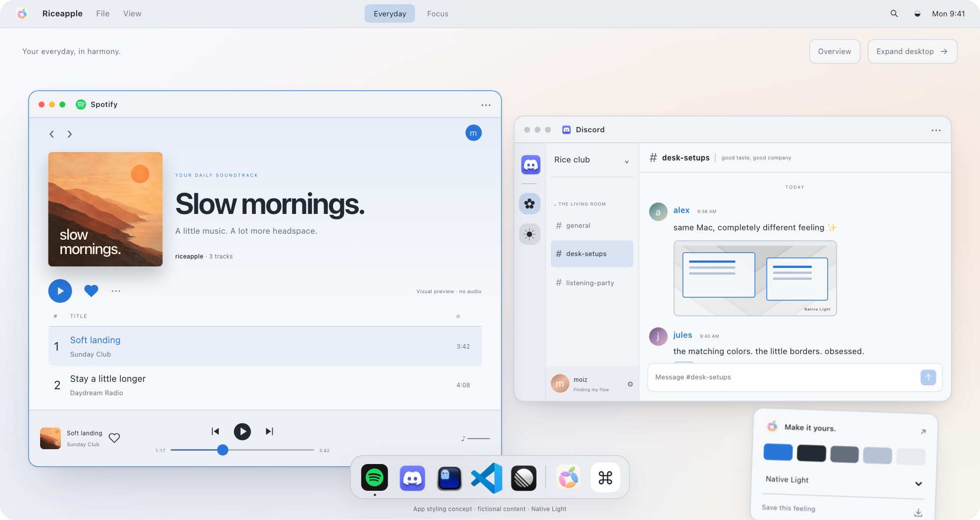Select the flower server icon in Discord

point(530,204)
